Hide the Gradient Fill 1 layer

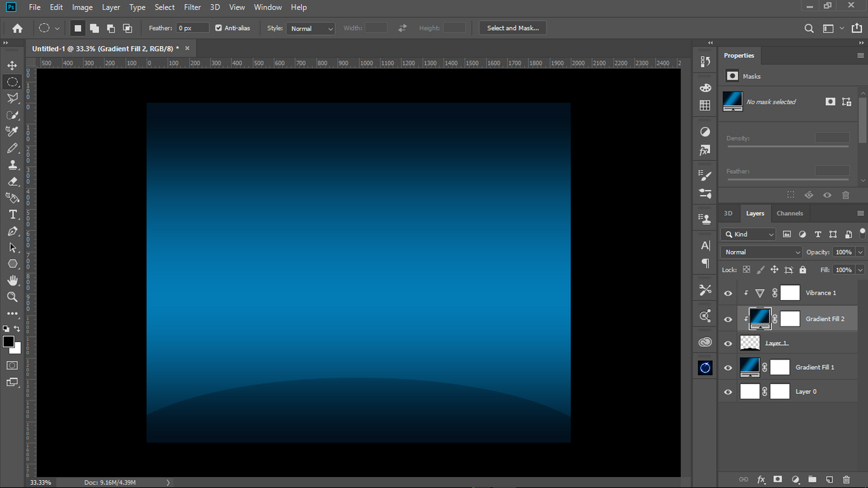pos(728,368)
